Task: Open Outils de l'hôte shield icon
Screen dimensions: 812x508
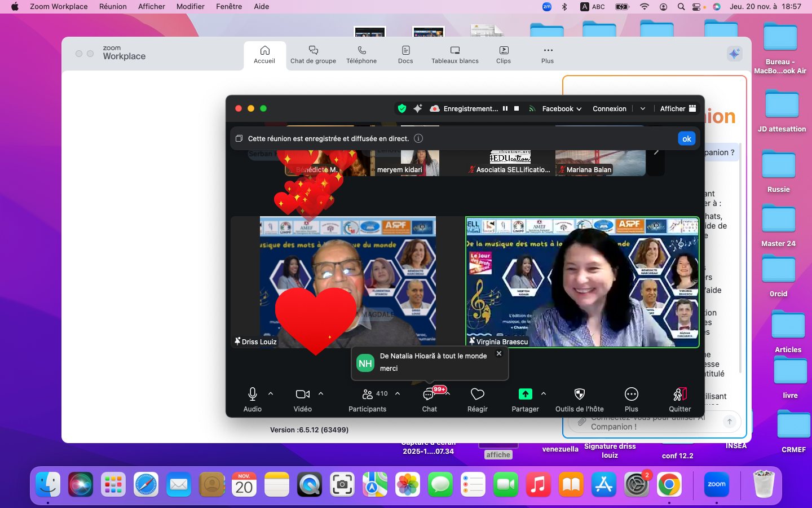Action: (579, 395)
